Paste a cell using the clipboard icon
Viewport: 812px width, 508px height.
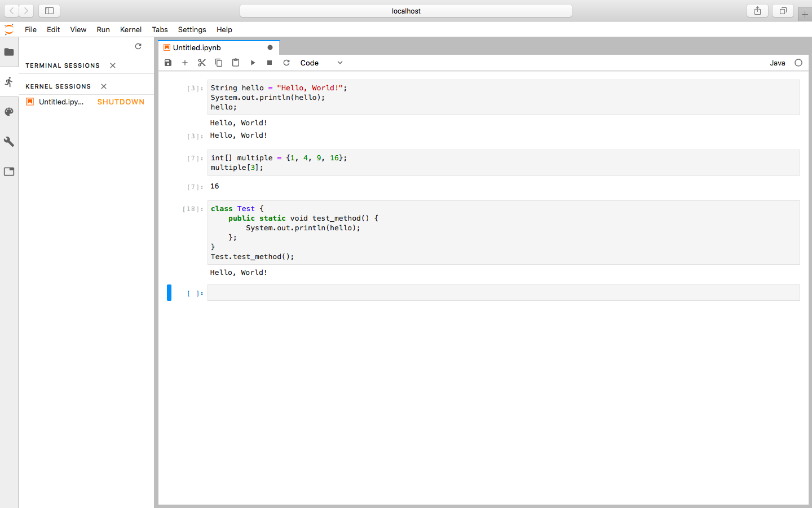coord(236,63)
